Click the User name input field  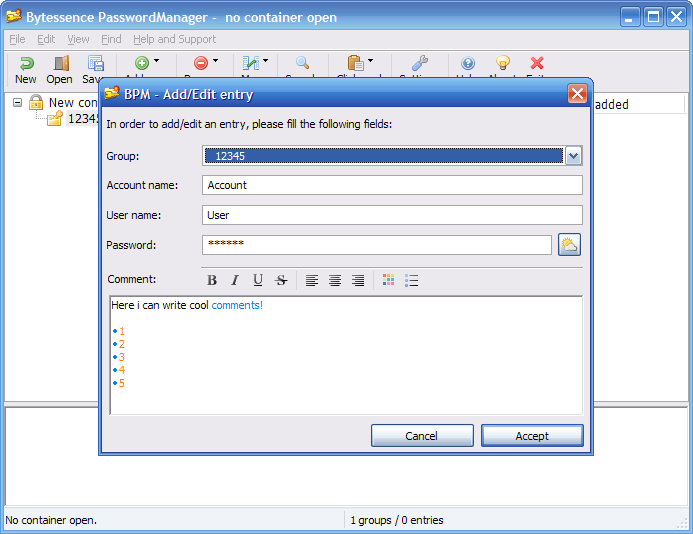point(392,215)
